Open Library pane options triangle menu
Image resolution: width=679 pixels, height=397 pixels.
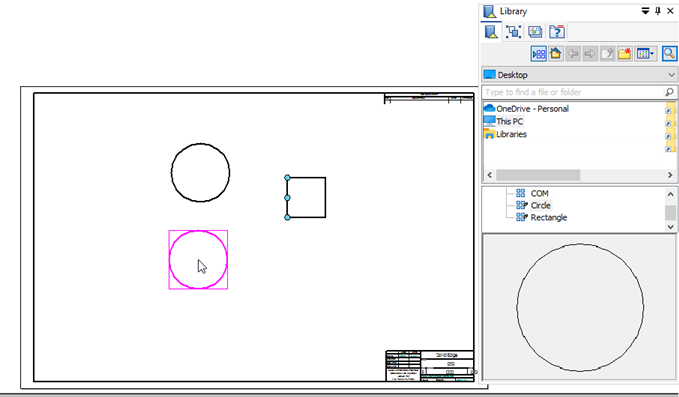point(645,11)
